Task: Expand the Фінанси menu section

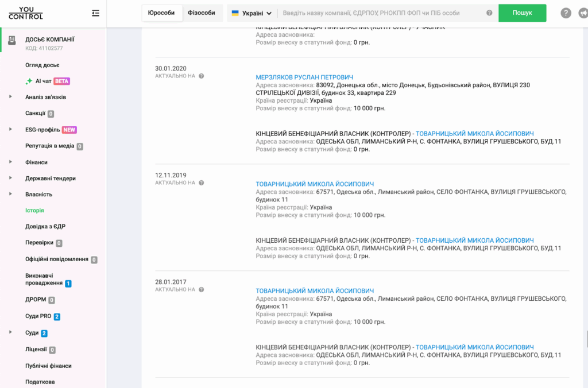Action: coord(10,162)
